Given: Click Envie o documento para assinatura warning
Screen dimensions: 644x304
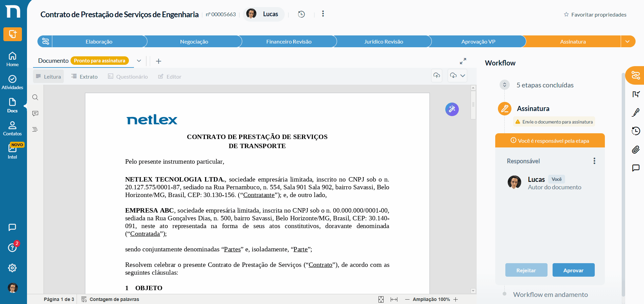Looking at the screenshot, I should point(554,122).
